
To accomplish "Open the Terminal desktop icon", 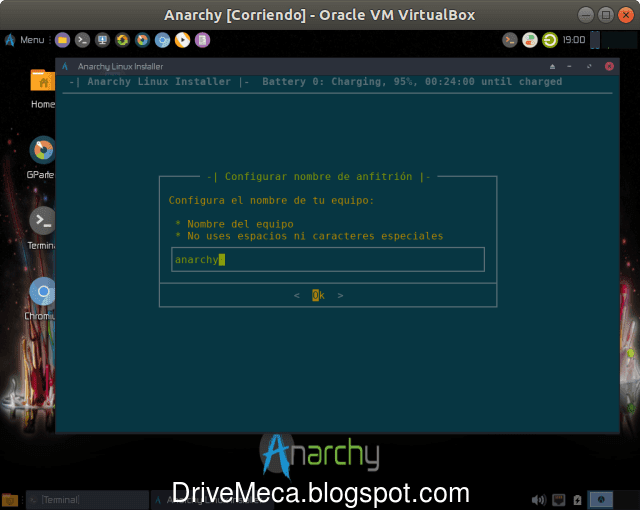I will pyautogui.click(x=42, y=228).
